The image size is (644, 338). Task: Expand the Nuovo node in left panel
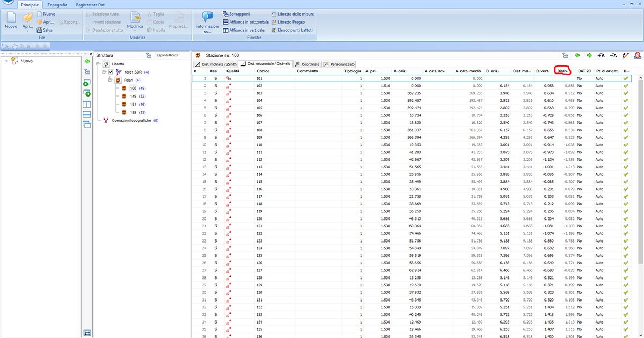click(6, 61)
